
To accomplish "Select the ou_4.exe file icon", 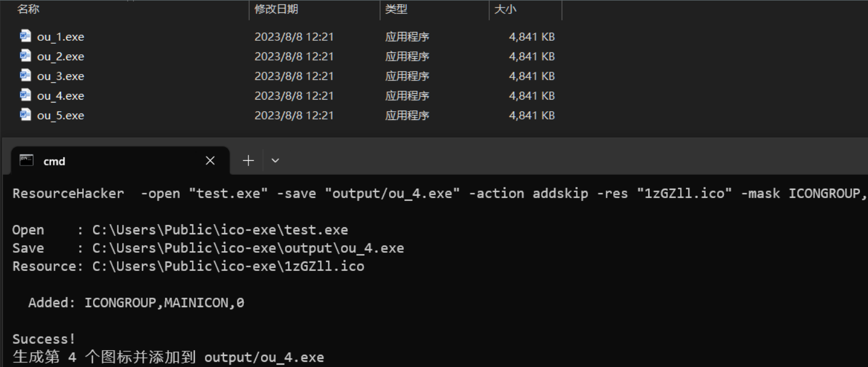I will coord(25,95).
